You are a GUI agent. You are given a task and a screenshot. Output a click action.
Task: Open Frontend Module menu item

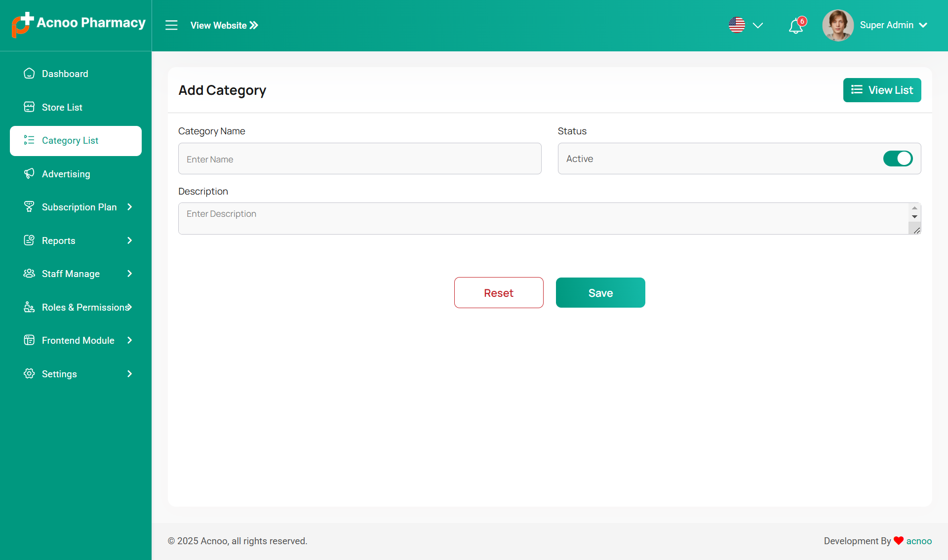[x=78, y=340]
